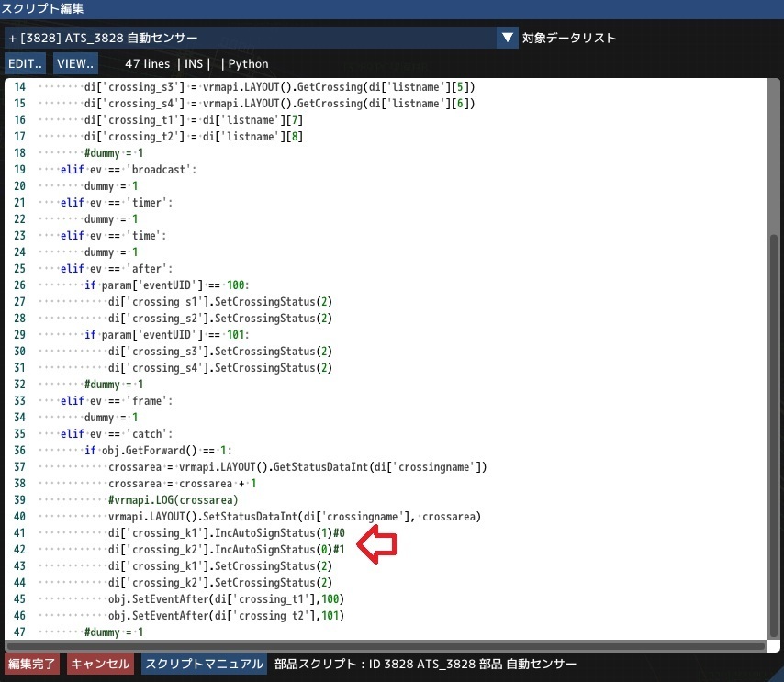Click line 19 elif ev == 'broadcast'
This screenshot has width=784, height=682.
point(129,170)
